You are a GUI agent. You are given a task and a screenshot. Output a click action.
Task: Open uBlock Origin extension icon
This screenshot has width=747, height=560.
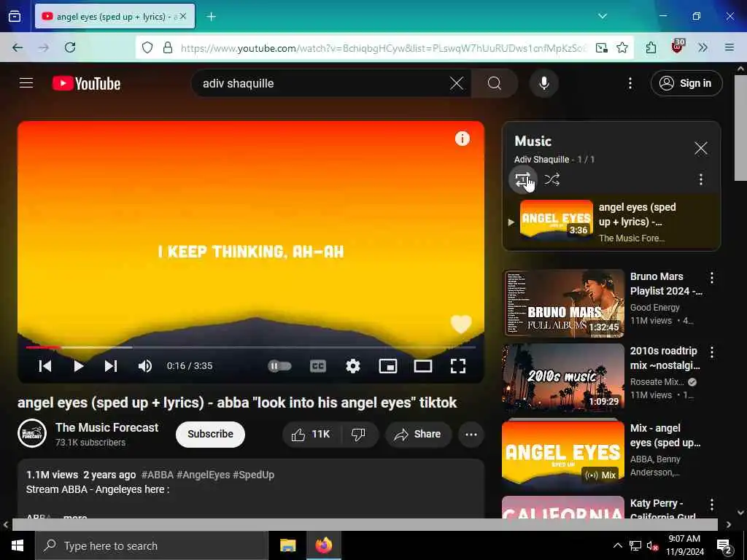(678, 46)
